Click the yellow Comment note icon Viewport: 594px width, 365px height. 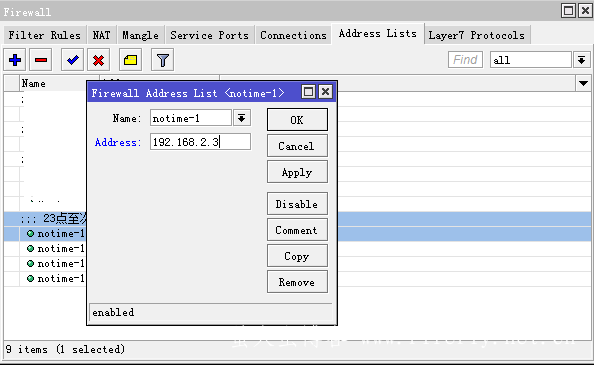point(130,60)
